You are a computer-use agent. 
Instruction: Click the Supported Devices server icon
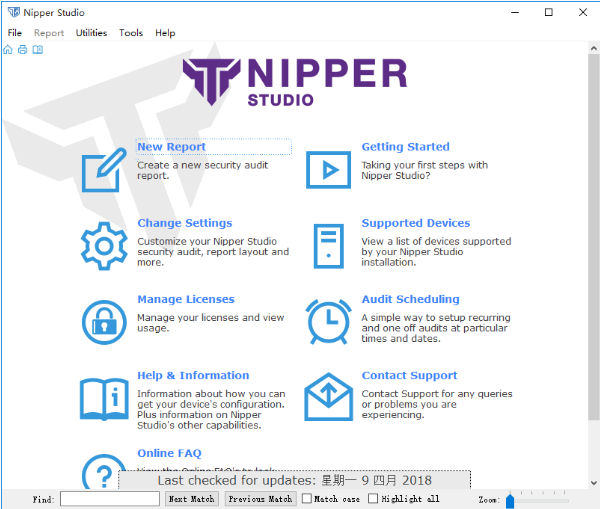click(x=328, y=245)
